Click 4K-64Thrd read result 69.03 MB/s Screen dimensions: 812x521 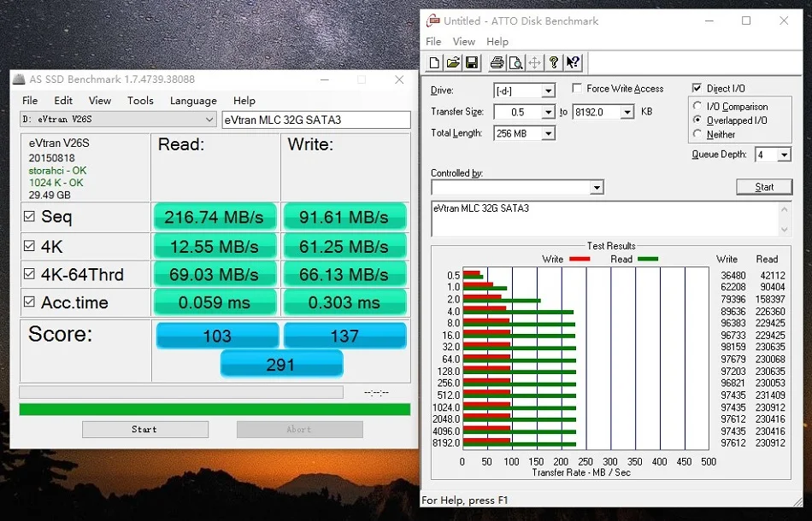215,274
